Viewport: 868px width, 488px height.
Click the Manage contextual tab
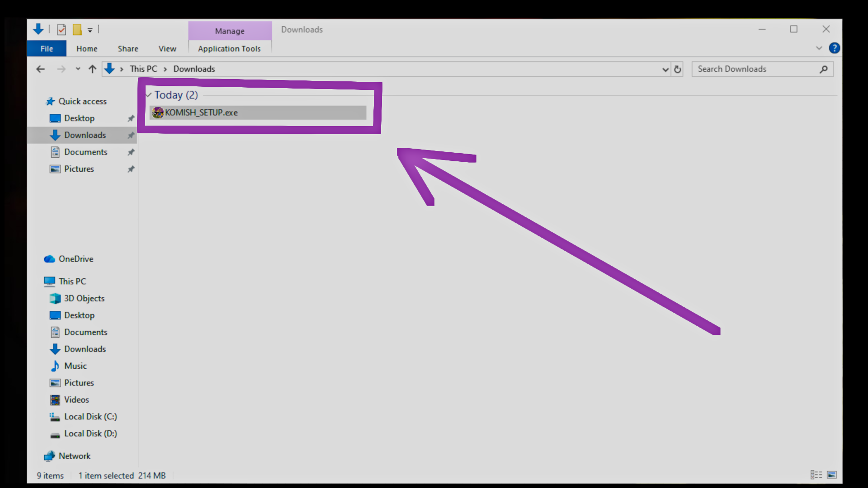coord(230,31)
